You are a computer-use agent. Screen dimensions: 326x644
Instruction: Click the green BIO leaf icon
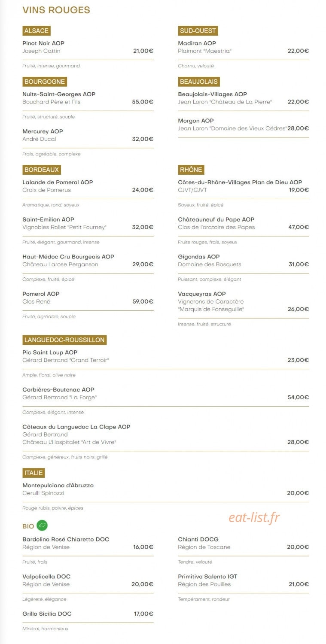pos(42,526)
